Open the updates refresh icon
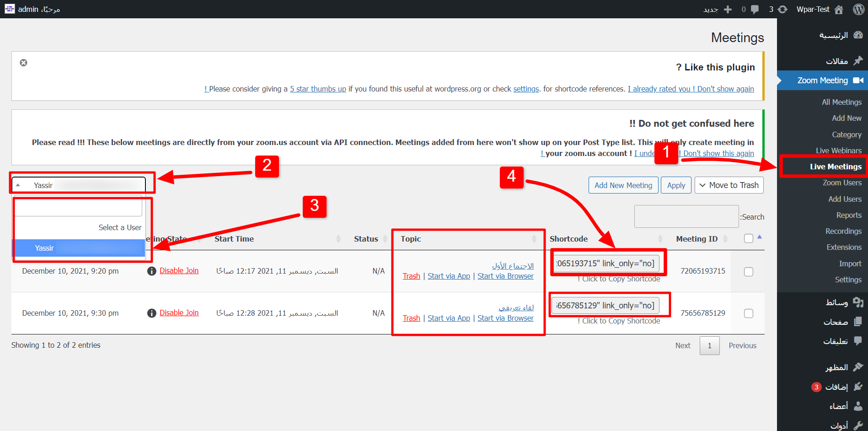 [782, 9]
